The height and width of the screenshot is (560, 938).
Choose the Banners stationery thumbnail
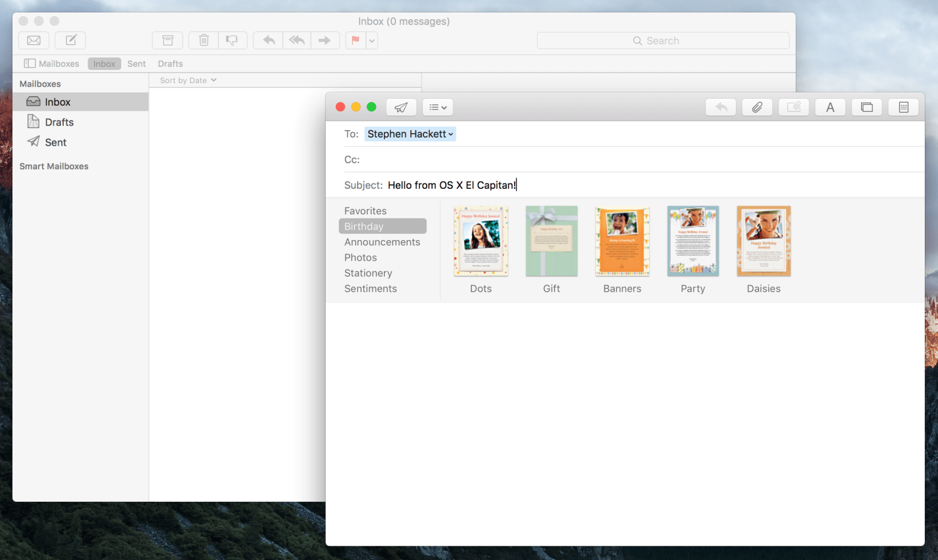(622, 242)
